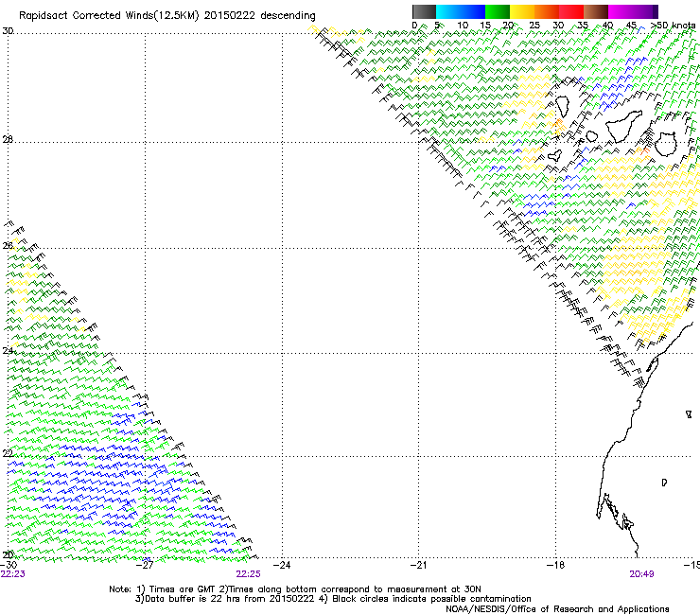Click the triangle marker on the African land area

[689, 414]
